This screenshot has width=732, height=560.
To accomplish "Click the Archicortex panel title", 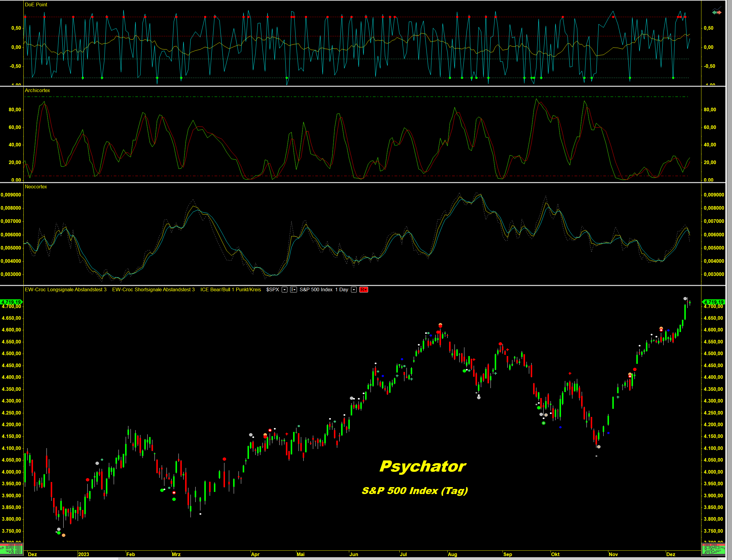I will 37,90.
